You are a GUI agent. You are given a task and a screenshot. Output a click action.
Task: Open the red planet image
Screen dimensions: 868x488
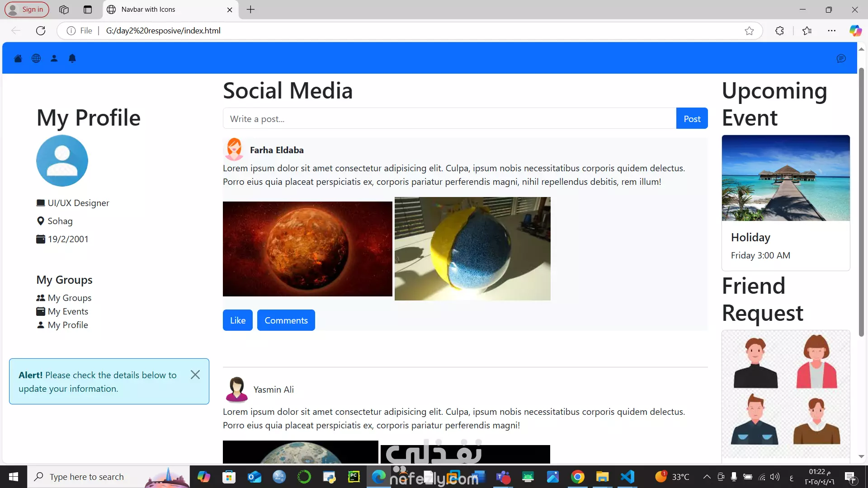[x=307, y=249]
